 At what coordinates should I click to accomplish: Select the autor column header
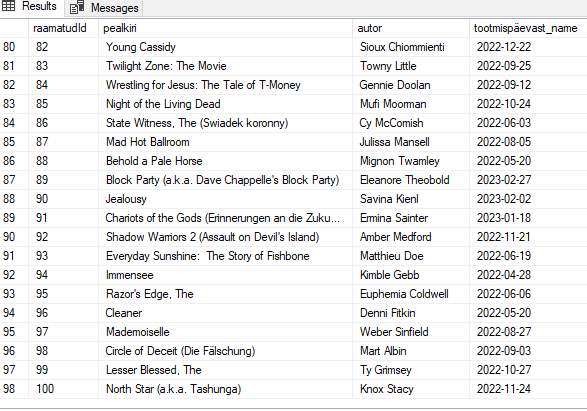(x=411, y=28)
